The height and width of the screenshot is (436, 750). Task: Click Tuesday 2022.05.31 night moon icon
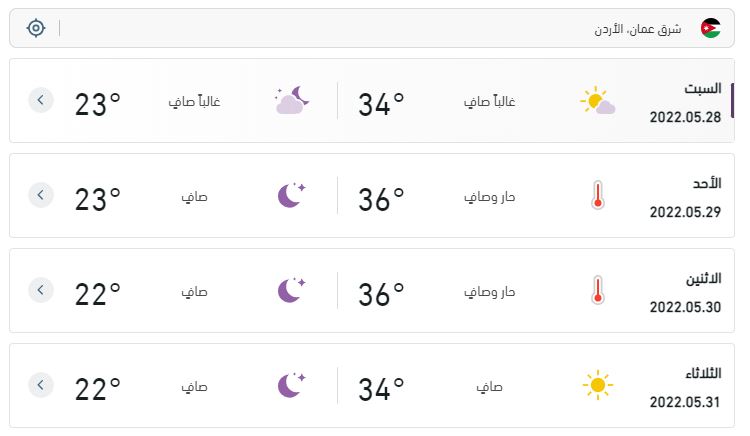(x=291, y=385)
